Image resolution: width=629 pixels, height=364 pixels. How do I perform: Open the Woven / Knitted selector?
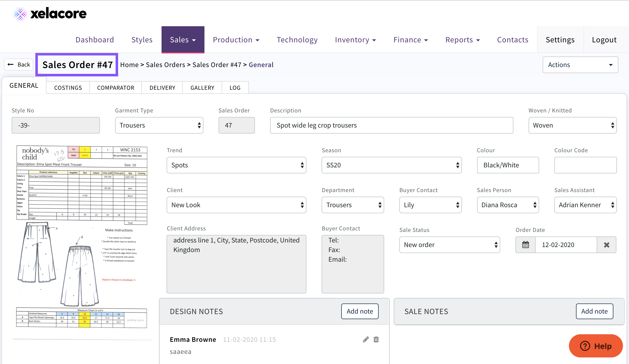tap(572, 125)
